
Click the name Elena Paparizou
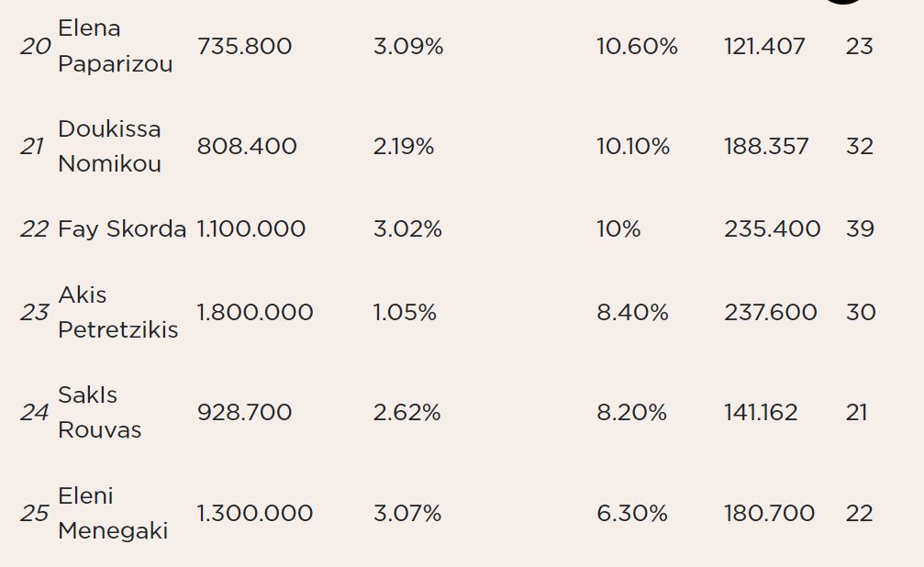point(116,46)
